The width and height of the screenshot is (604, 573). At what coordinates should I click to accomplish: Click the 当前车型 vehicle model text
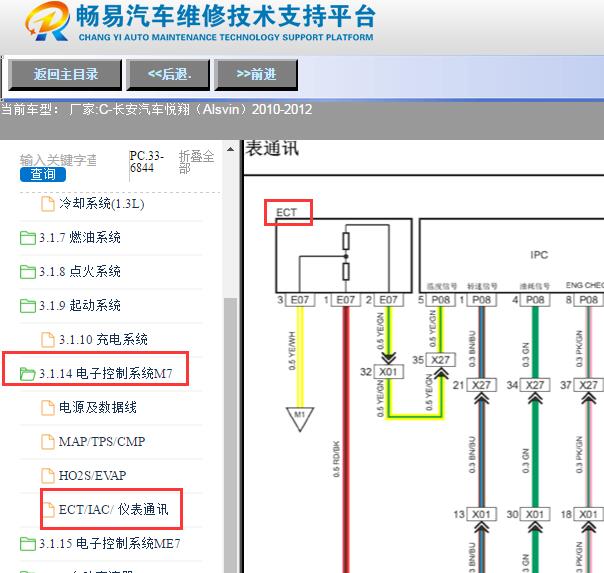[x=156, y=110]
